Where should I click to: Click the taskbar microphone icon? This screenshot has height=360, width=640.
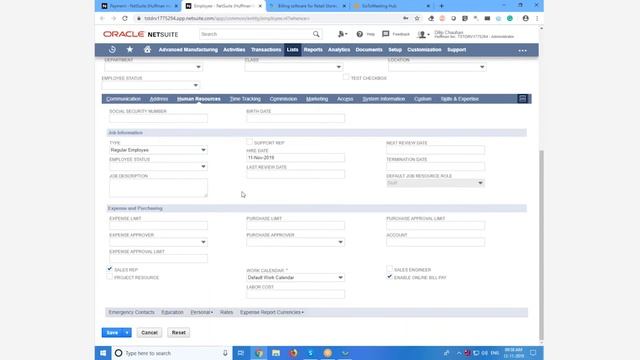pyautogui.click(x=225, y=353)
